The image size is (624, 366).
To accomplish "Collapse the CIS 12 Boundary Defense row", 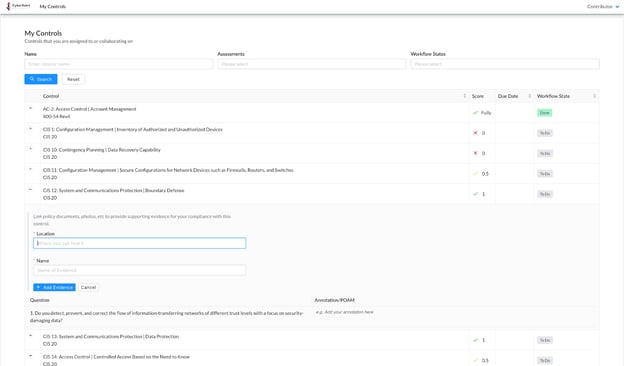I will point(31,190).
